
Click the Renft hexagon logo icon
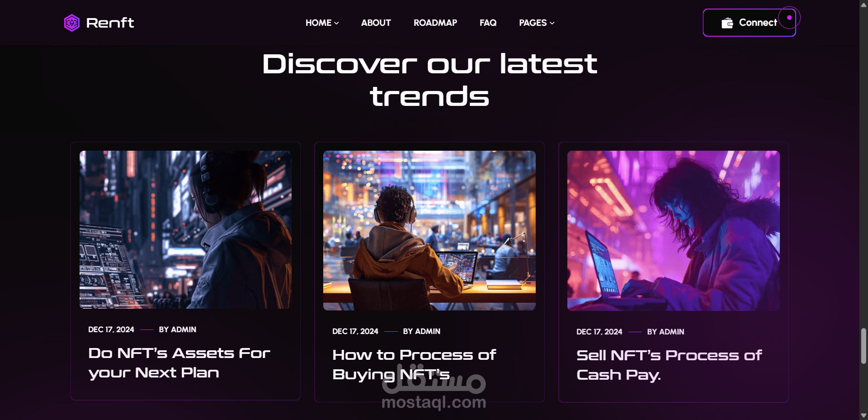coord(72,23)
